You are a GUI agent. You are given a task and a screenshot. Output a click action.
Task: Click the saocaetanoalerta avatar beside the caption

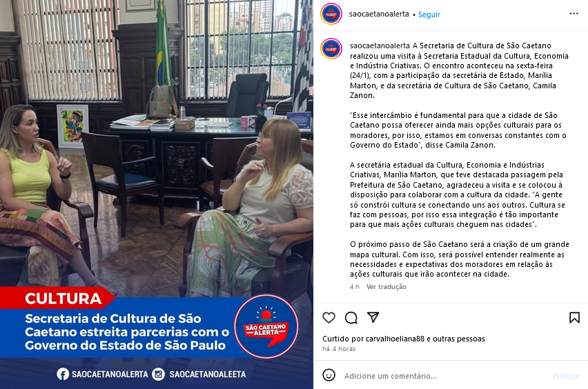point(331,49)
